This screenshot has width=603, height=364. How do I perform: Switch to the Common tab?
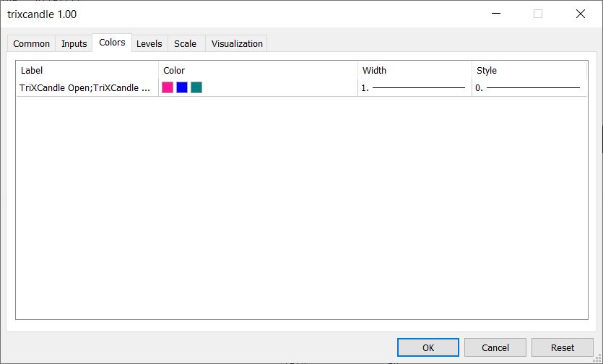(32, 44)
